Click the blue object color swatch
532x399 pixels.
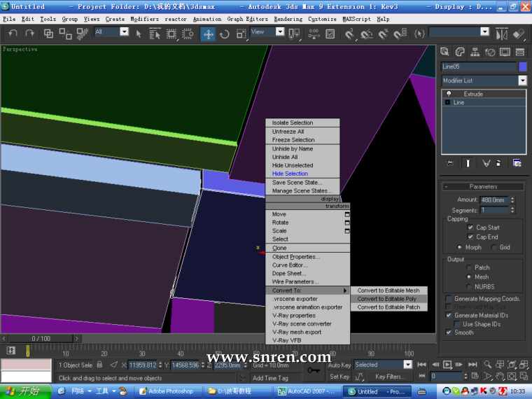[x=522, y=66]
